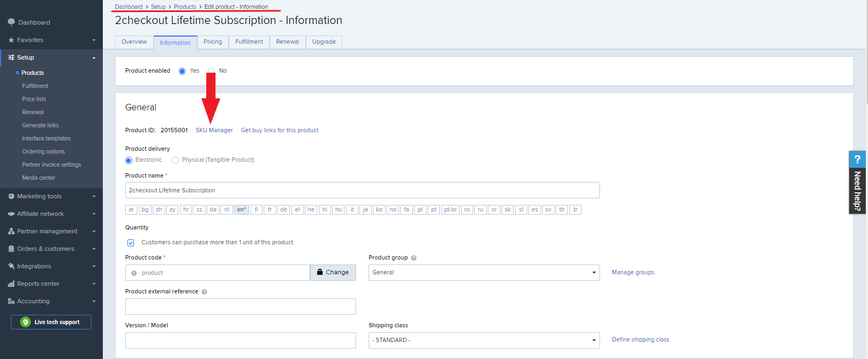Open the Renewal tab
The height and width of the screenshot is (359, 868).
pos(288,42)
